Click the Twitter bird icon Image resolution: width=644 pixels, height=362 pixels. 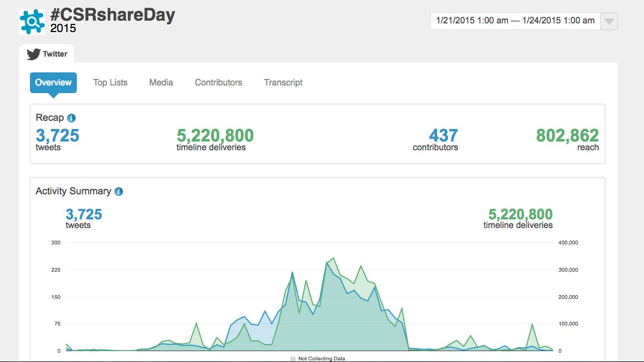pos(33,54)
